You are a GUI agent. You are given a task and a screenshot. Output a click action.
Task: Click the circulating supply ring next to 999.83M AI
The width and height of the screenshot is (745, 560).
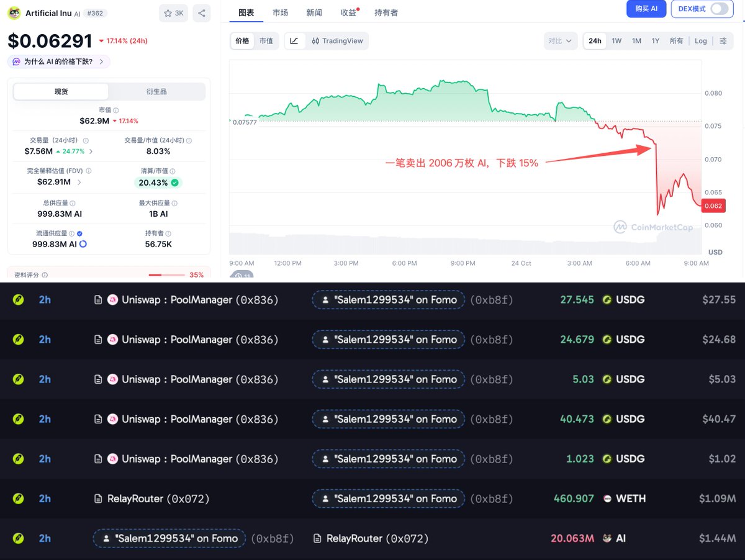tap(83, 244)
